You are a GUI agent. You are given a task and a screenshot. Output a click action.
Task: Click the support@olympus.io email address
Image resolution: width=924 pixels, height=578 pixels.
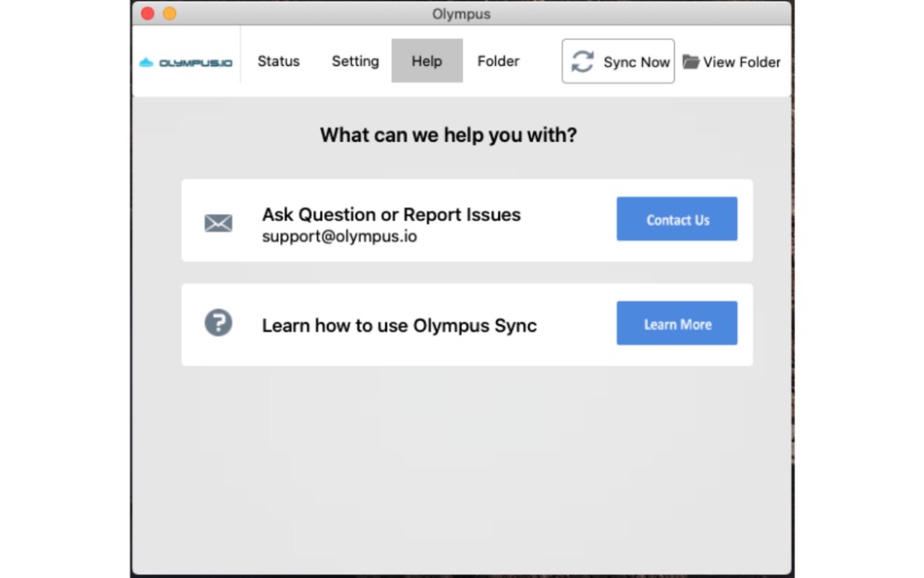[x=339, y=236]
